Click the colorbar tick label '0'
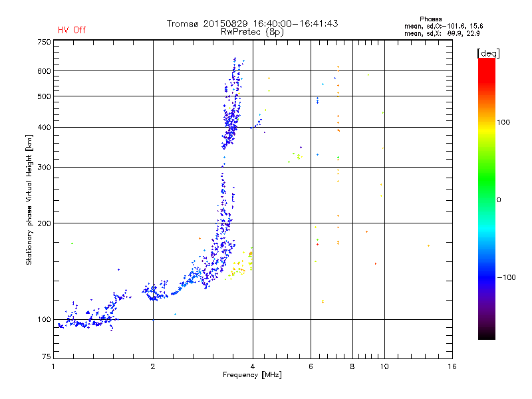 [x=499, y=200]
